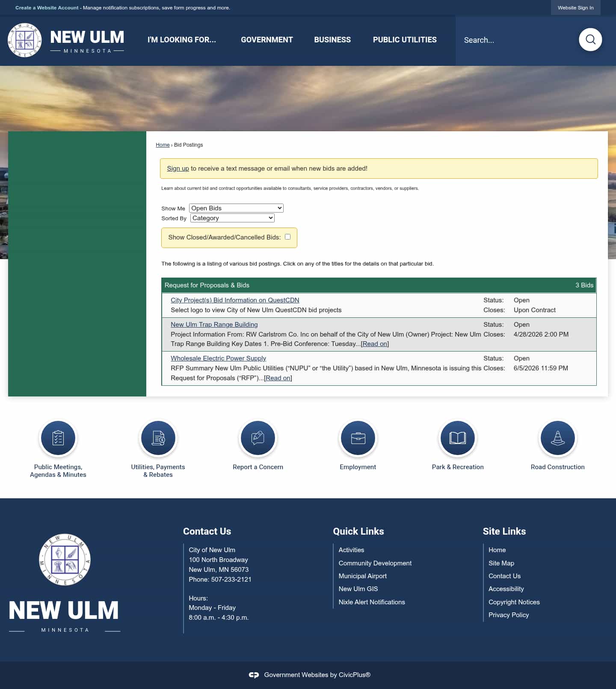Open the Business menu

332,40
